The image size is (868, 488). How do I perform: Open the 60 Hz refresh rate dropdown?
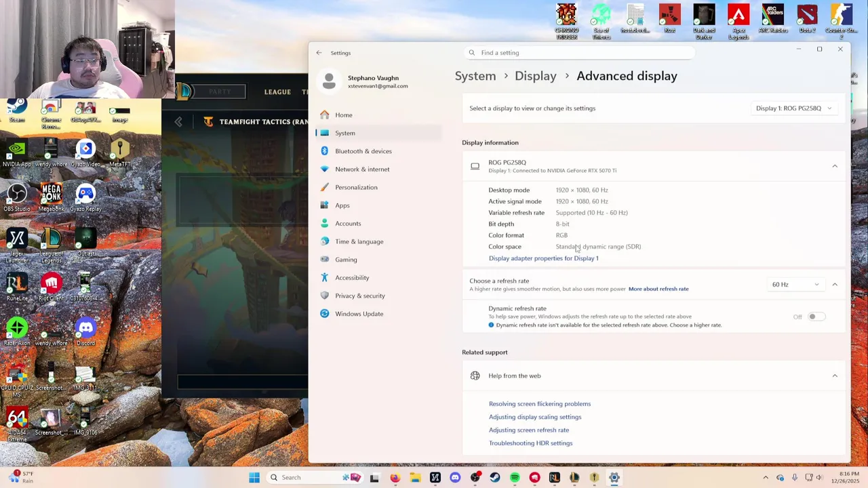(x=795, y=285)
